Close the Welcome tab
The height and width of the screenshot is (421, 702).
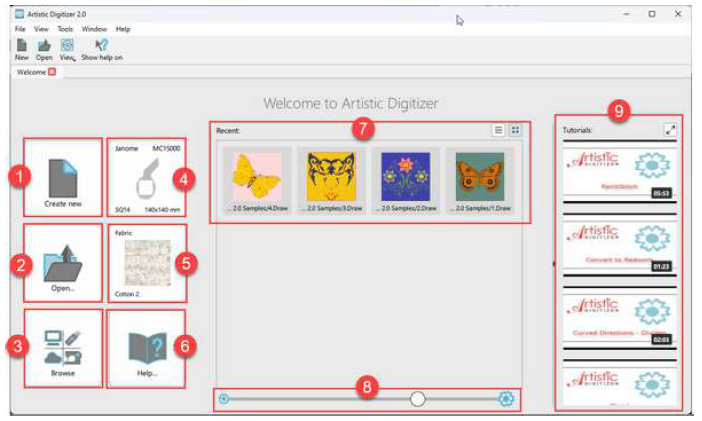click(51, 72)
